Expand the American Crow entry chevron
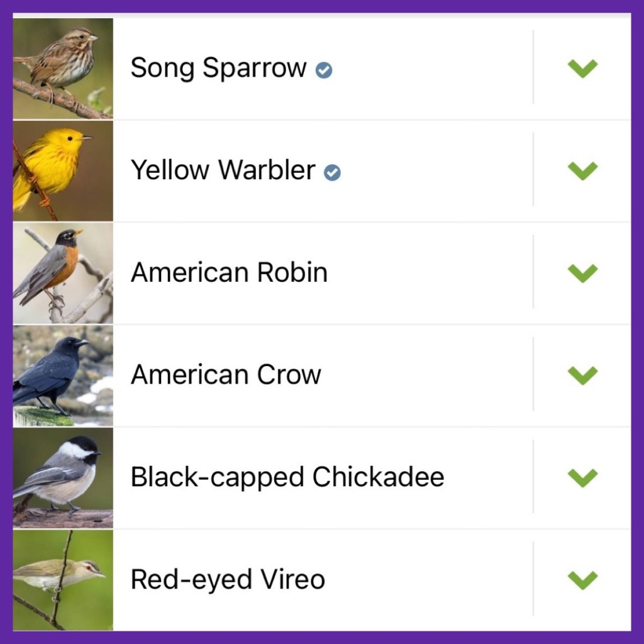The height and width of the screenshot is (644, 644). (x=582, y=375)
